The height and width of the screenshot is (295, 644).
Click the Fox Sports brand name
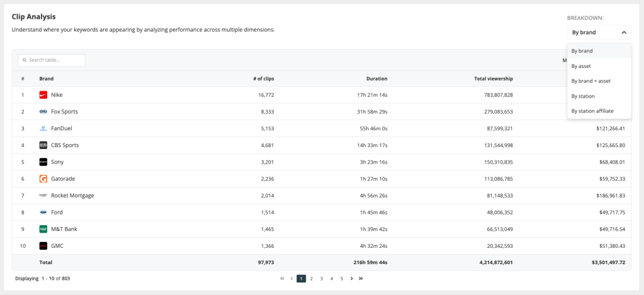pos(65,112)
